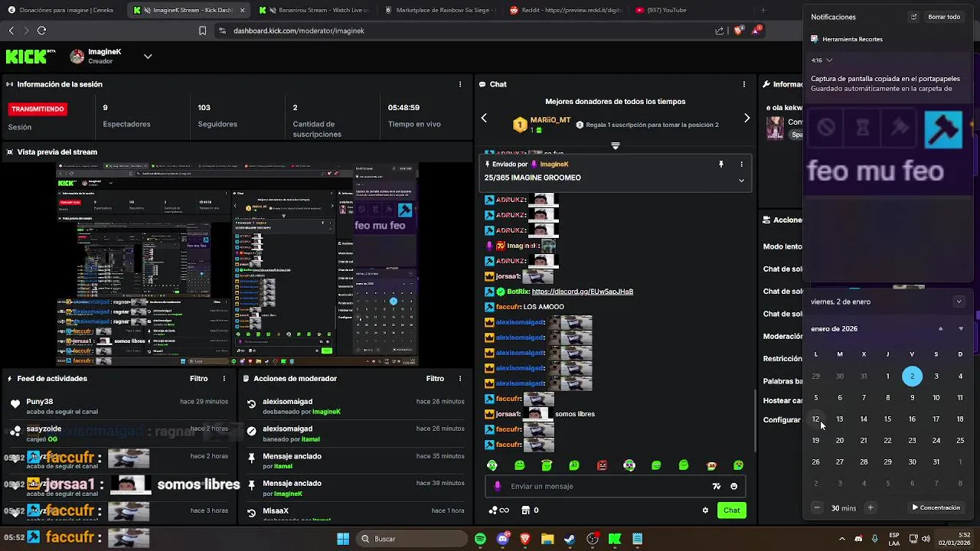Screen dimensions: 980x551
Task: Open the pinned message three-dot menu
Action: click(x=741, y=164)
